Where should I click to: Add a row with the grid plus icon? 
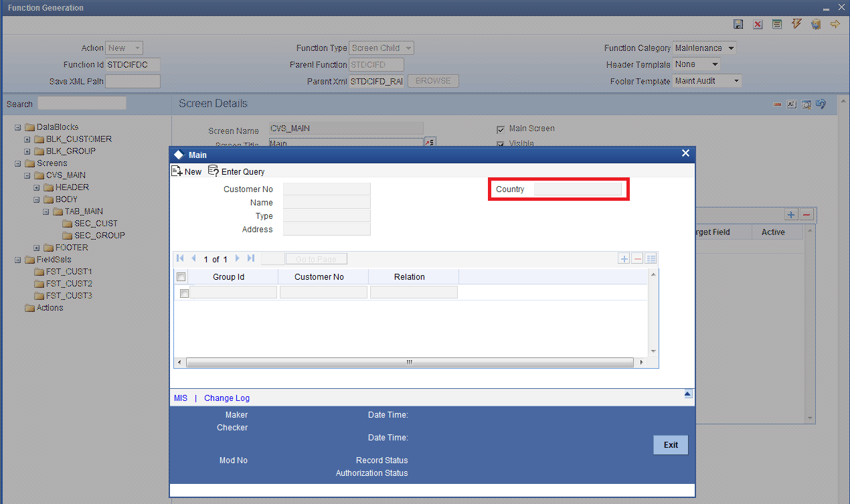pyautogui.click(x=624, y=258)
